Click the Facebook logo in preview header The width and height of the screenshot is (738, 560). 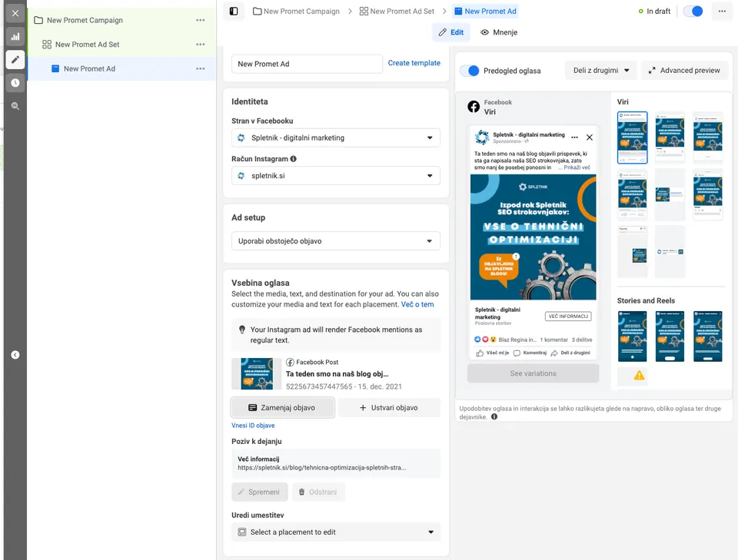[x=474, y=107]
